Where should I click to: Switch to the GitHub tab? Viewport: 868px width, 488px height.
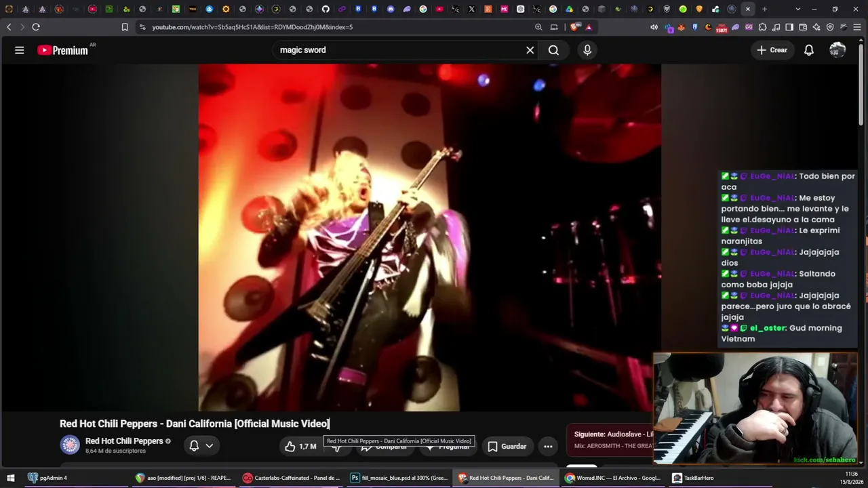tap(325, 9)
